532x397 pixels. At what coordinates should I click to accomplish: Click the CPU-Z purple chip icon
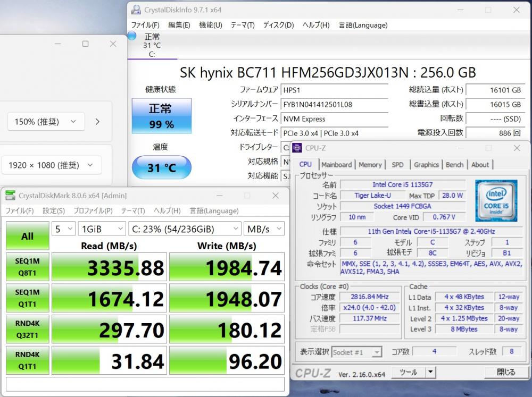297,148
